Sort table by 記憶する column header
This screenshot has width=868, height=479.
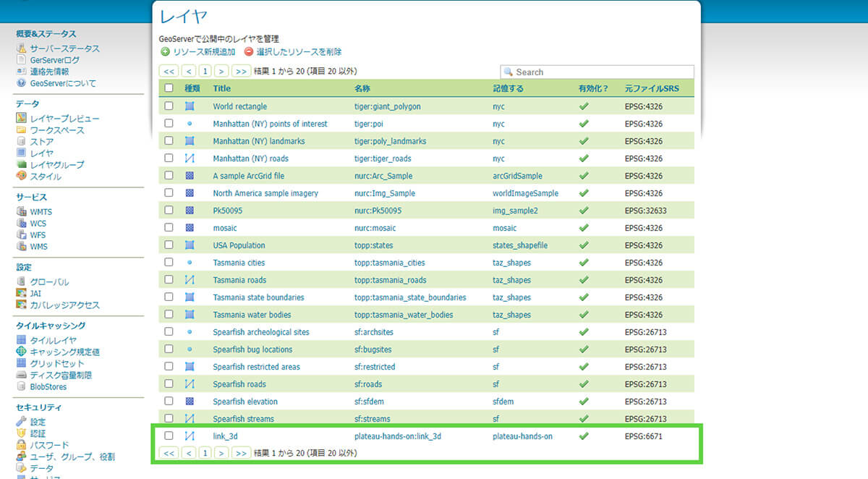pyautogui.click(x=509, y=88)
